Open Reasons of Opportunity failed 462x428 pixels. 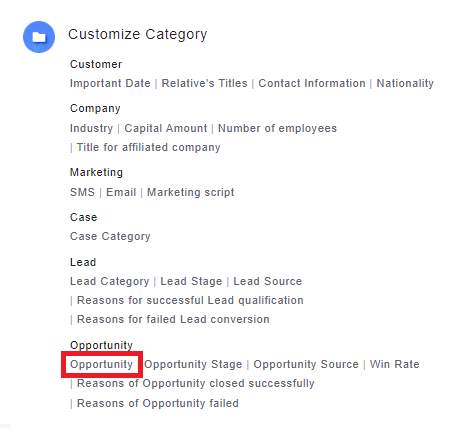pyautogui.click(x=158, y=403)
